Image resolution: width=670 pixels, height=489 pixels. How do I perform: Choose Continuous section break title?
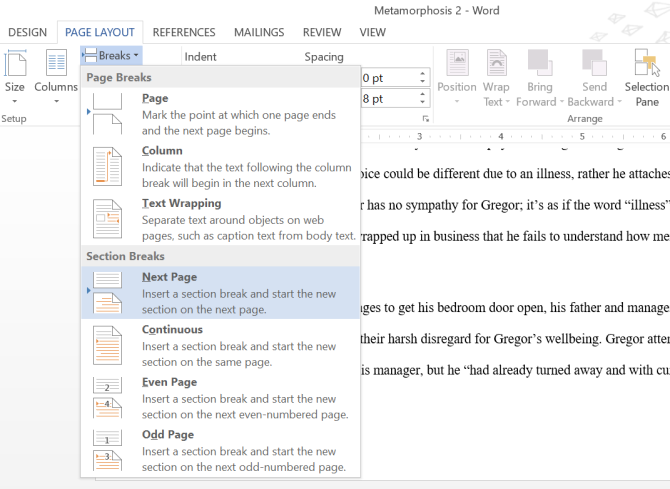172,330
